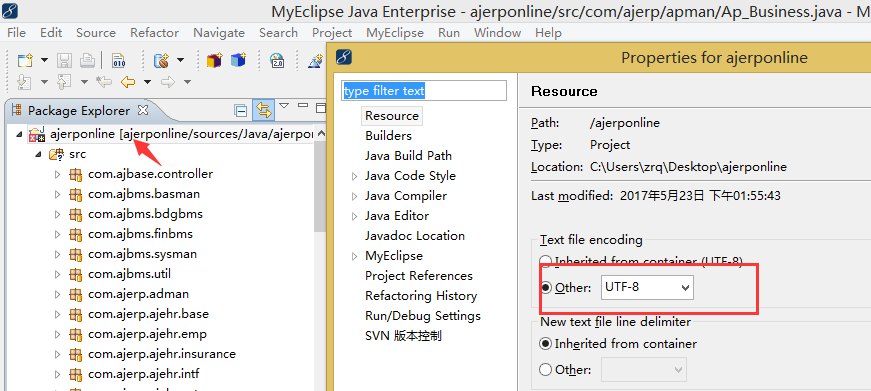Viewport: 871px width, 391px height.
Task: Open the Window menu
Action: click(497, 33)
